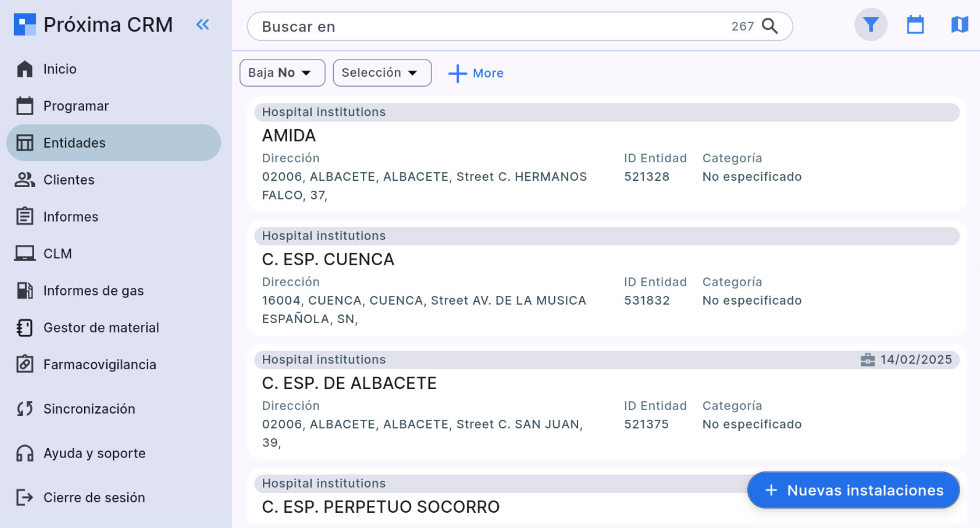Select the Programar calendar icon

[24, 106]
